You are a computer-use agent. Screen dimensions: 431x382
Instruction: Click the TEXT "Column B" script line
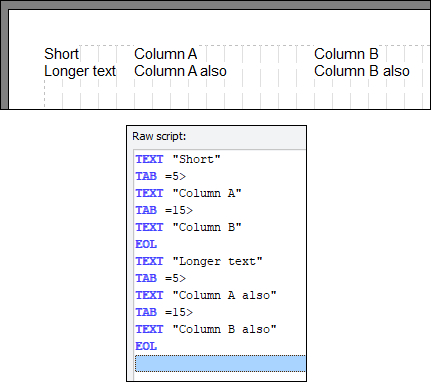(x=188, y=227)
